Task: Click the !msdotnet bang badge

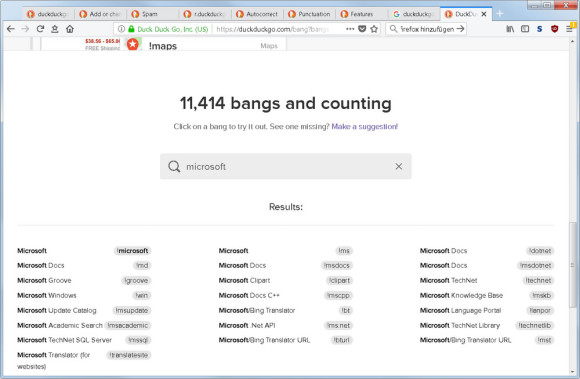Action: coord(536,265)
